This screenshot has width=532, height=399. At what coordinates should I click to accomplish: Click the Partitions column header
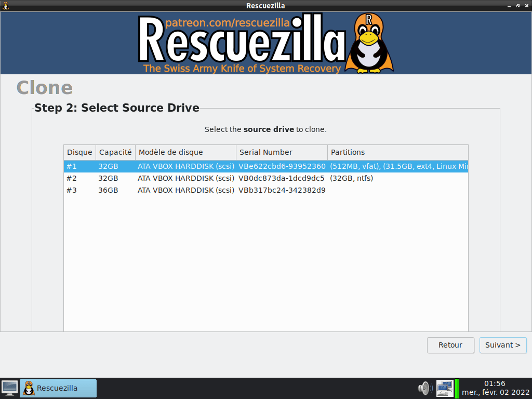[397, 152]
